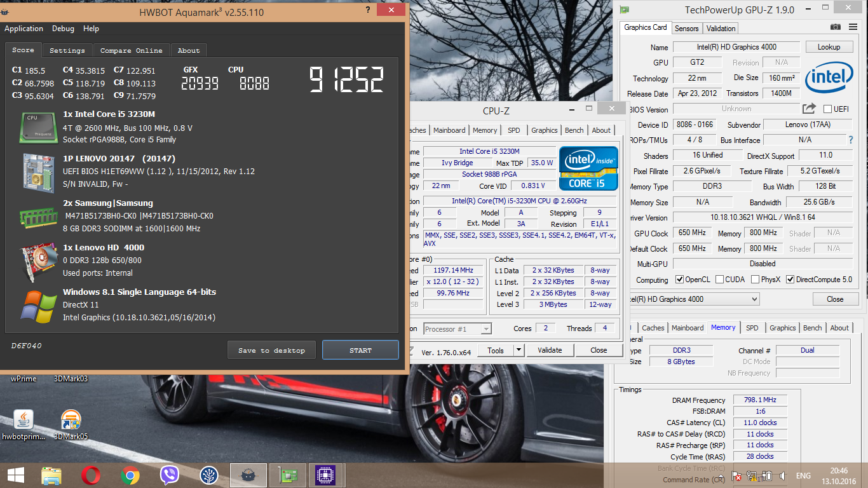
Task: Expand the CPU-Z Tools dropdown arrow
Action: coord(519,350)
